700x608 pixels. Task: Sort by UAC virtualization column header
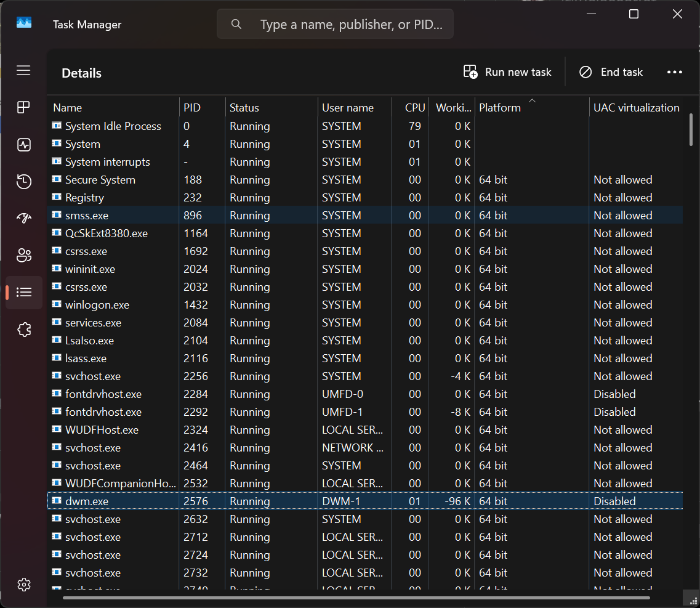[x=636, y=108]
